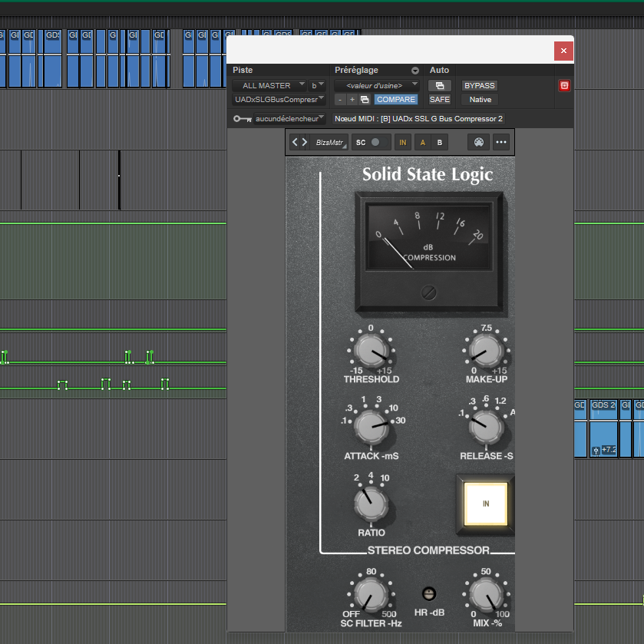Close the plug-in window

point(563,51)
